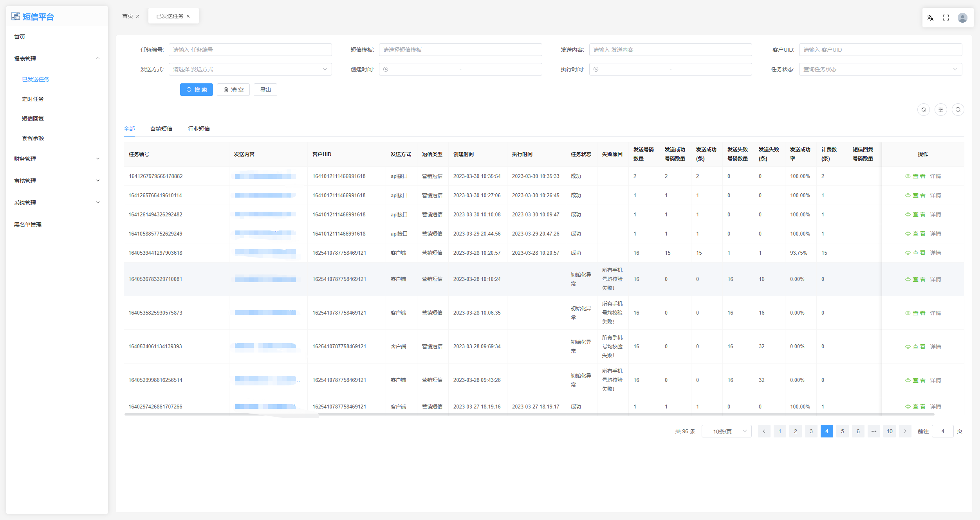Expand the 财务管理 menu
Screen dimensions: 980x520
click(57, 159)
